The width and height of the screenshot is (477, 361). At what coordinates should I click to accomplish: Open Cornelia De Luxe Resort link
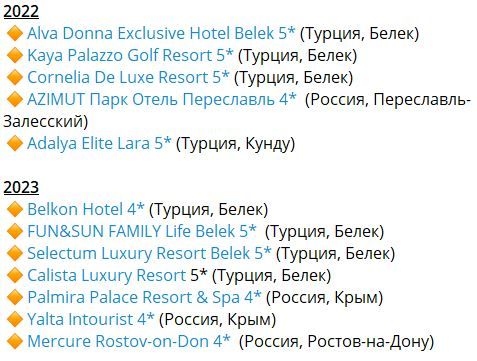pos(128,77)
